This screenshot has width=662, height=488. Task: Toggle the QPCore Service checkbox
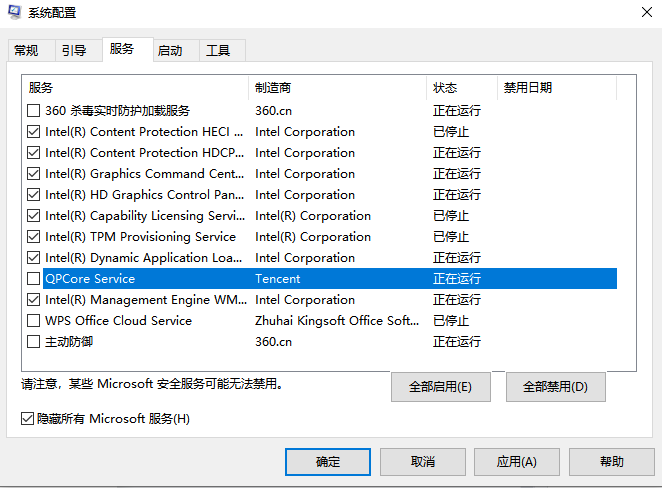point(34,279)
